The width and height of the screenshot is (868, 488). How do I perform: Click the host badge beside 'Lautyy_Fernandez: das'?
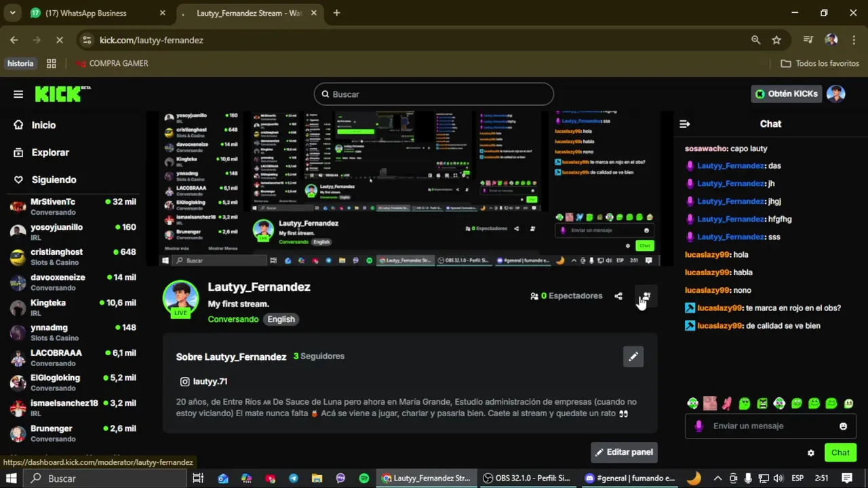pyautogui.click(x=690, y=166)
